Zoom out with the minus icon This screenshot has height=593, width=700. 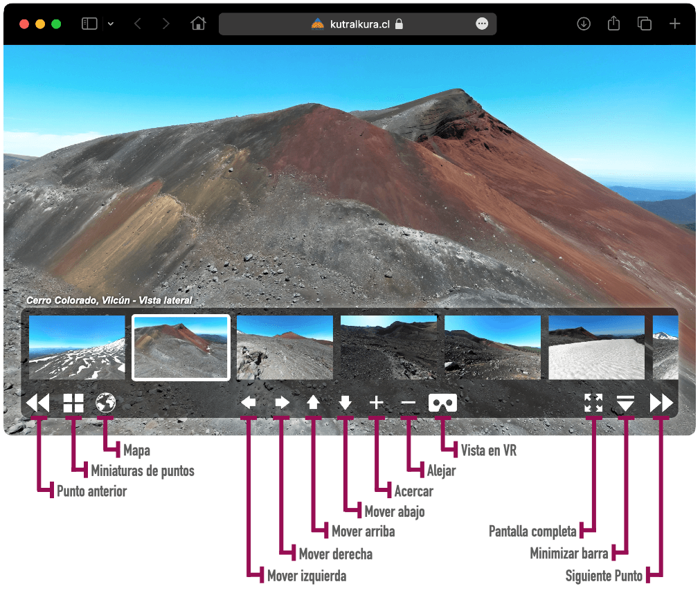click(408, 403)
